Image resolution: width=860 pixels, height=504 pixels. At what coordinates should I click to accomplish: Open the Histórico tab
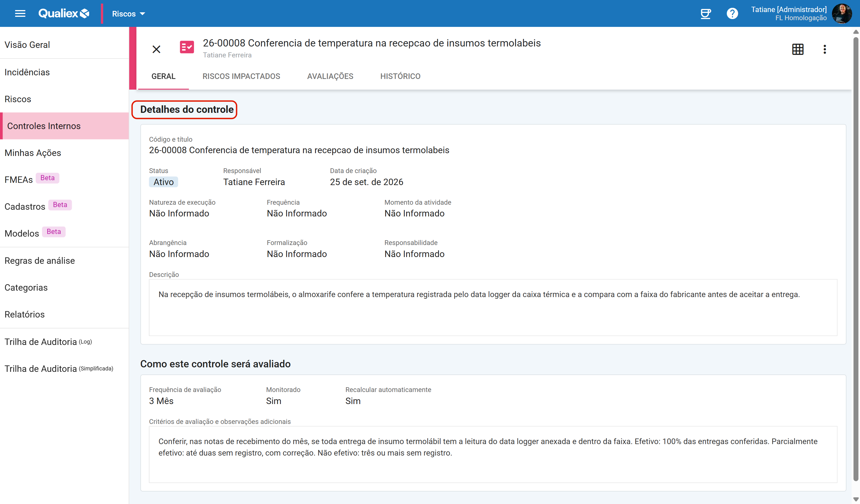point(400,76)
